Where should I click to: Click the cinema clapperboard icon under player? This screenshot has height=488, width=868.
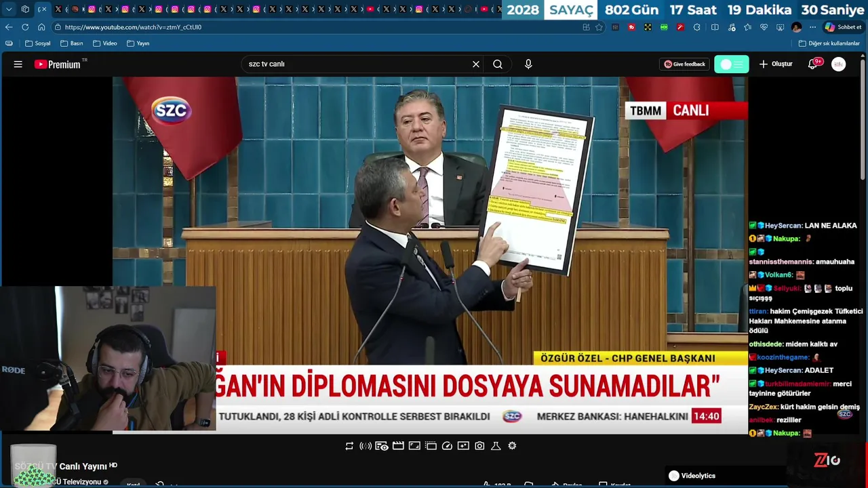point(398,446)
